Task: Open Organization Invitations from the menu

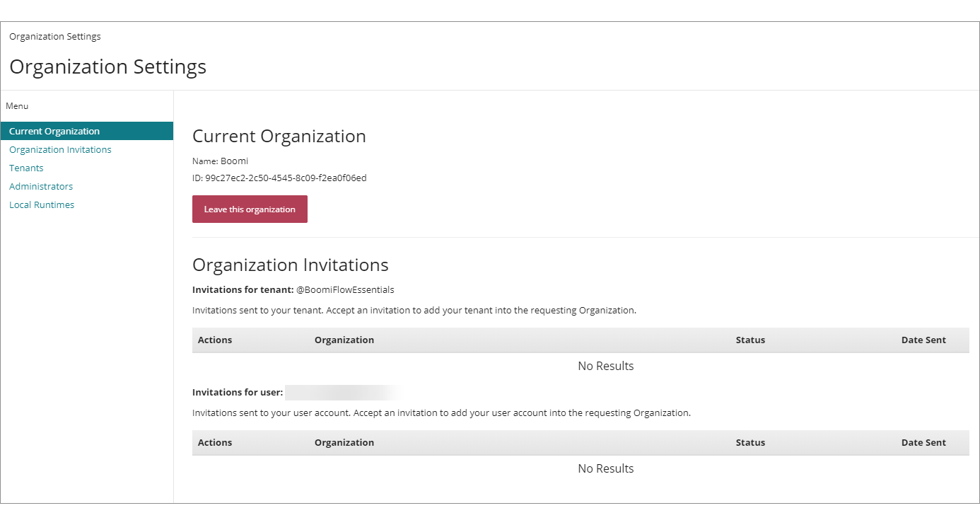Action: [x=60, y=149]
